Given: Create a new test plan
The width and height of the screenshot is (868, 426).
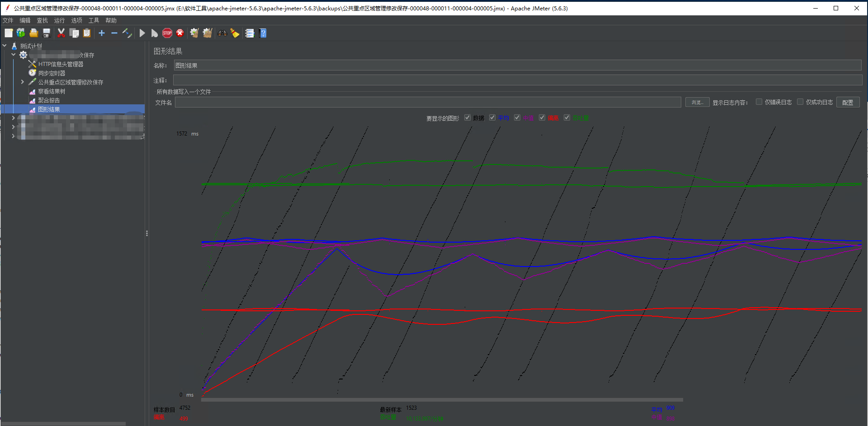Looking at the screenshot, I should [x=9, y=33].
